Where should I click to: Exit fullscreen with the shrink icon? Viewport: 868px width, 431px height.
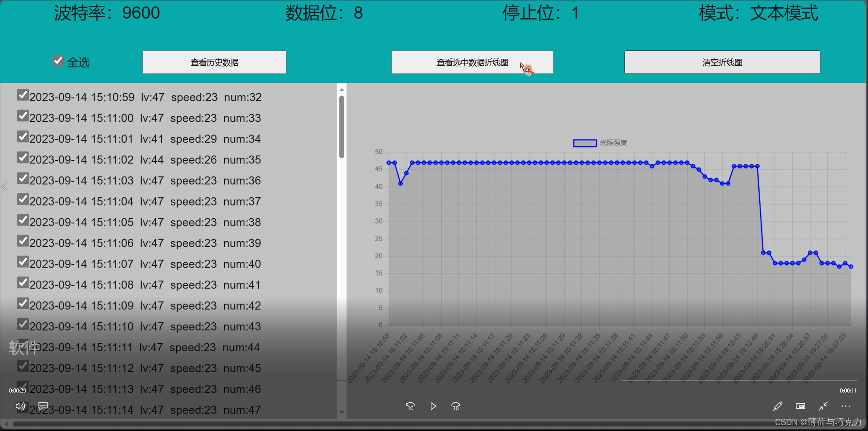point(823,406)
